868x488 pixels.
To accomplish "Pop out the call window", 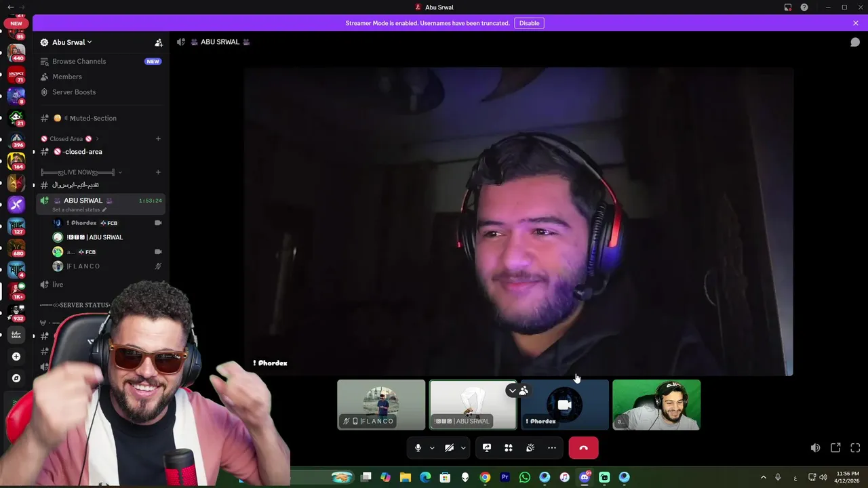I will [x=835, y=448].
